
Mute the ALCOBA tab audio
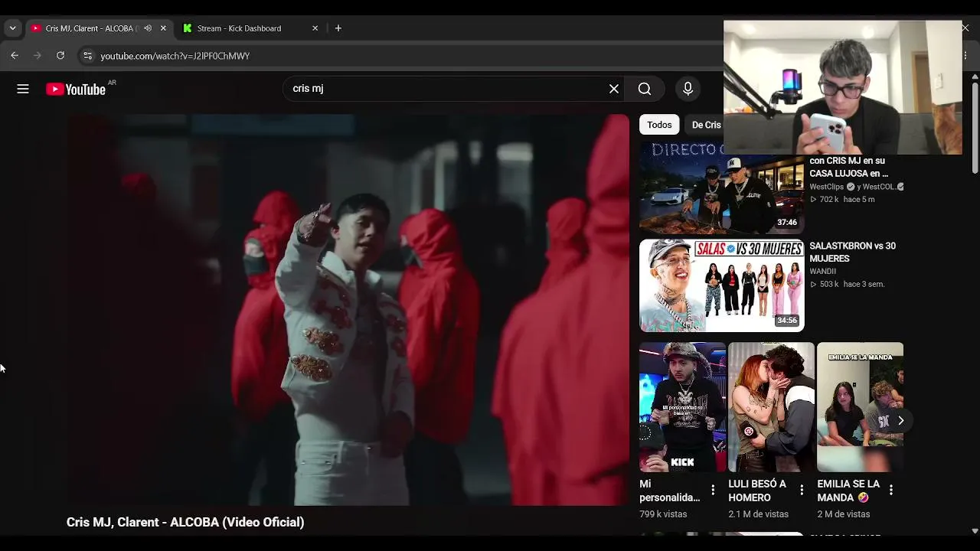(148, 28)
